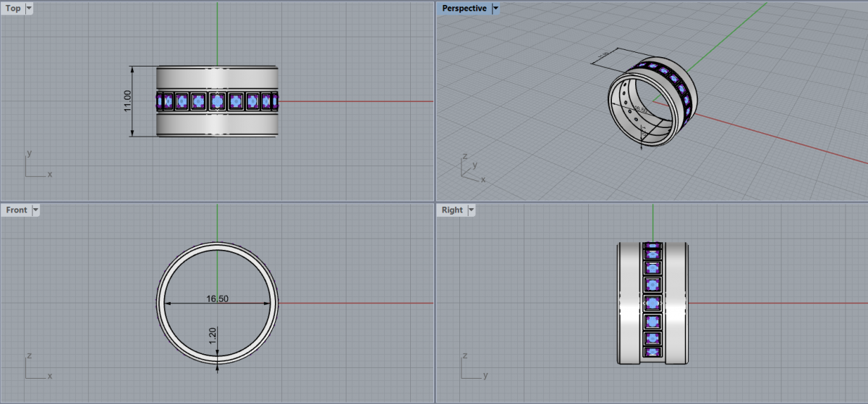The height and width of the screenshot is (404, 868).
Task: Select the Front viewport title label
Action: [x=16, y=210]
